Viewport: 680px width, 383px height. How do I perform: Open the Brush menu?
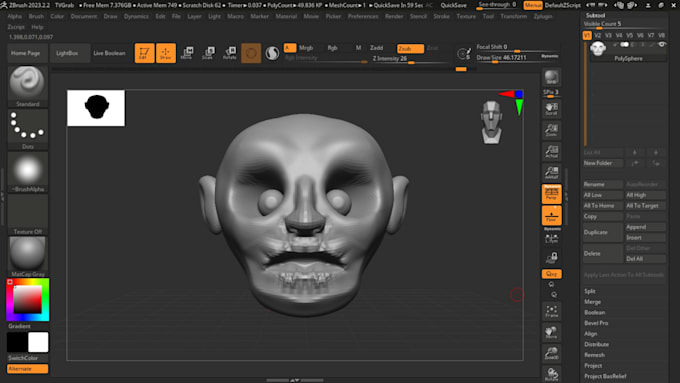[36, 16]
